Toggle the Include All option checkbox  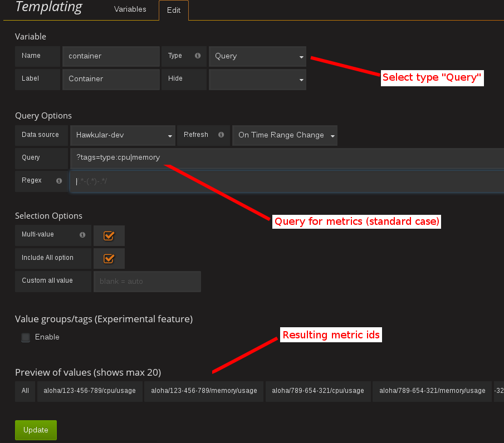[x=109, y=258]
